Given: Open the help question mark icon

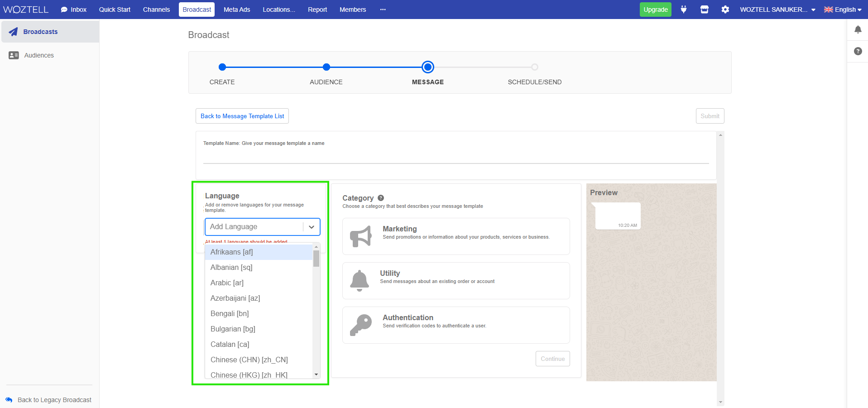Looking at the screenshot, I should [858, 51].
